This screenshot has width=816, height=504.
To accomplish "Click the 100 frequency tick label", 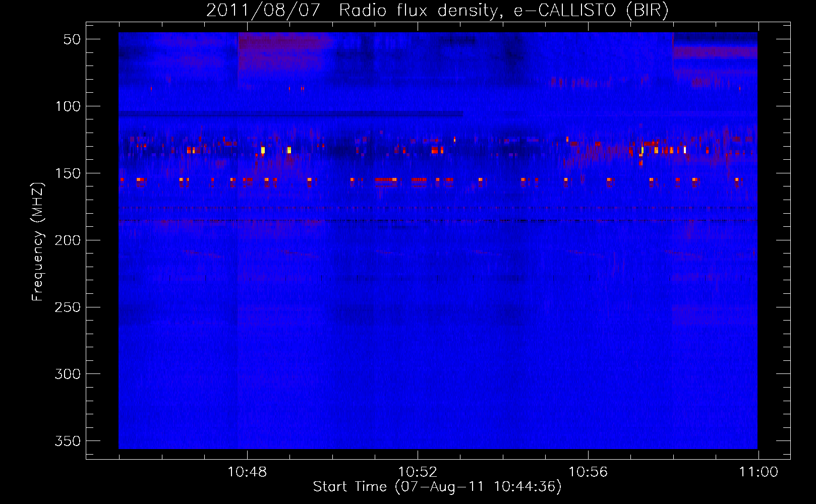I will coord(68,106).
